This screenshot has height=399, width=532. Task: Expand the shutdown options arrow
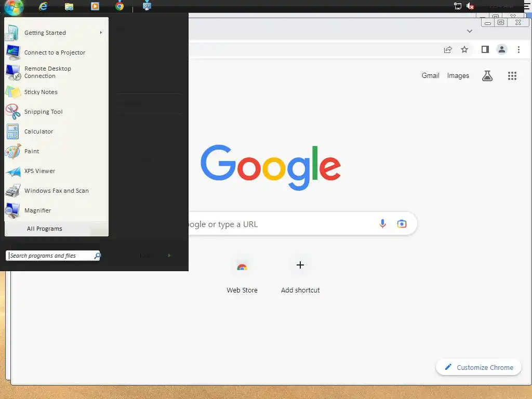[169, 255]
